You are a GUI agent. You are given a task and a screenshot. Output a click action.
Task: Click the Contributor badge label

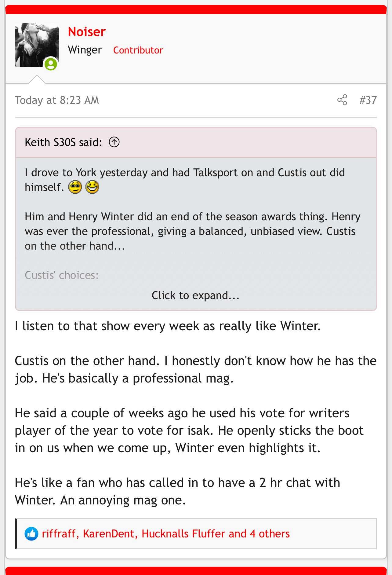[x=138, y=50]
